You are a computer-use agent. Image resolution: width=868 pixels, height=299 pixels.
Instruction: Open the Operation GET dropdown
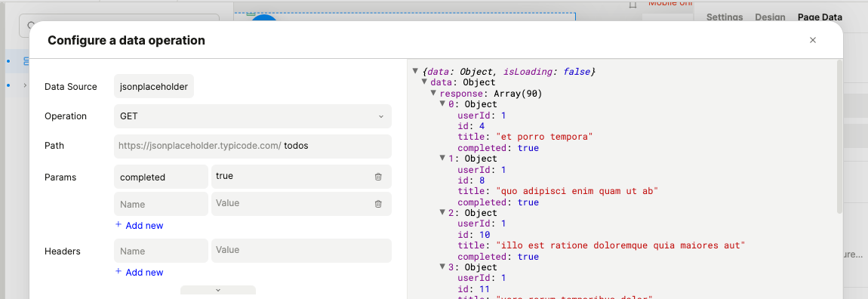(x=252, y=116)
